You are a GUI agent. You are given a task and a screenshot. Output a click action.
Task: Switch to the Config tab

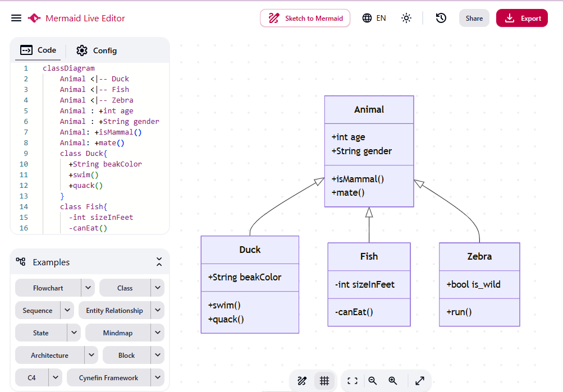(x=97, y=50)
